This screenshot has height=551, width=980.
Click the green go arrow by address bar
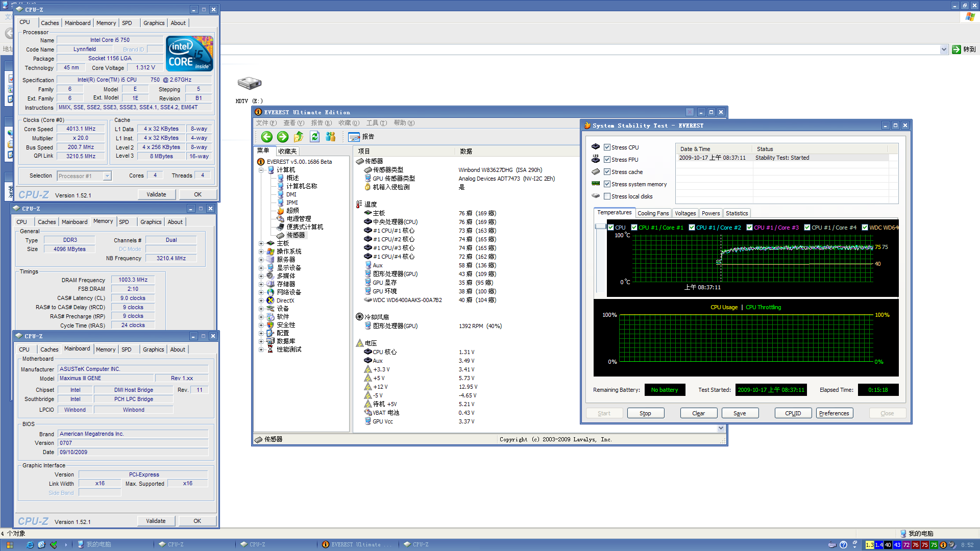pos(957,49)
